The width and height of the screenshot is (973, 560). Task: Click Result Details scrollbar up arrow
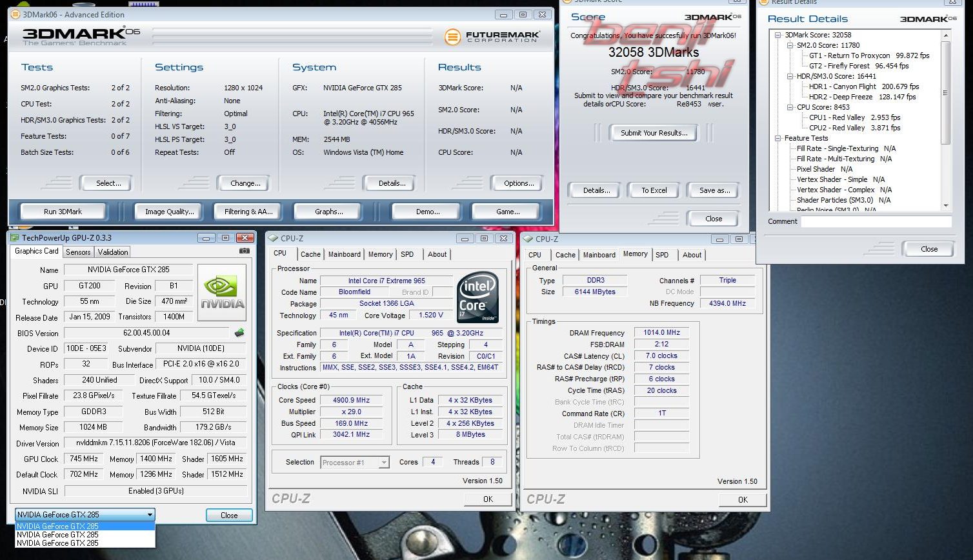tap(946, 35)
